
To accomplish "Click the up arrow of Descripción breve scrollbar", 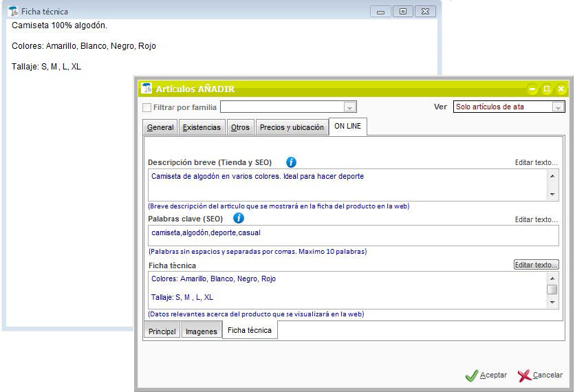I will (x=552, y=175).
